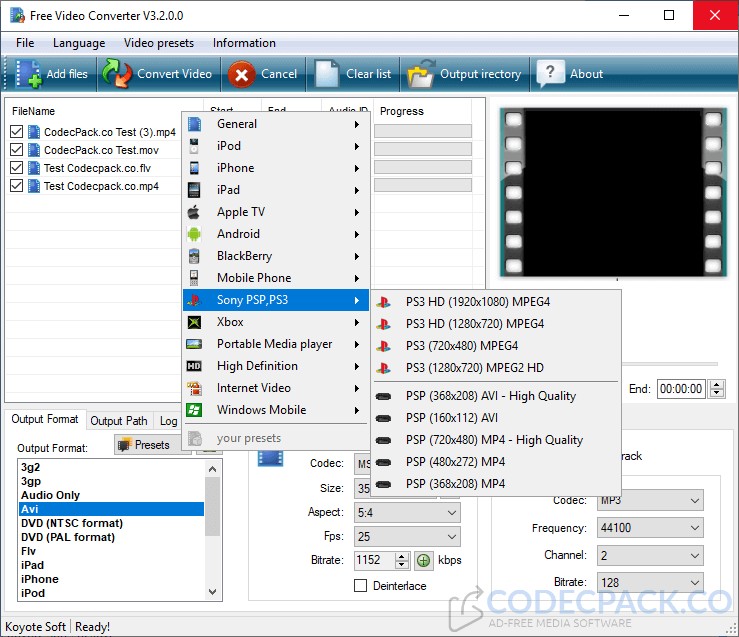Open the Fps 25 dropdown

(407, 537)
